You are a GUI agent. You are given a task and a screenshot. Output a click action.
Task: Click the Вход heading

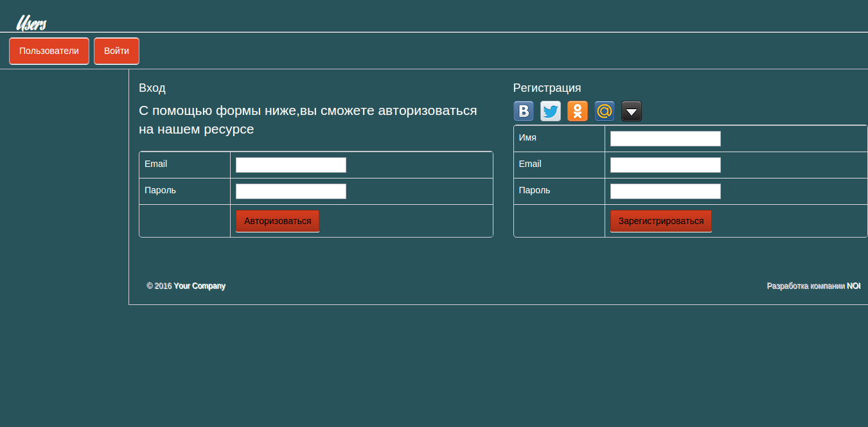(152, 88)
